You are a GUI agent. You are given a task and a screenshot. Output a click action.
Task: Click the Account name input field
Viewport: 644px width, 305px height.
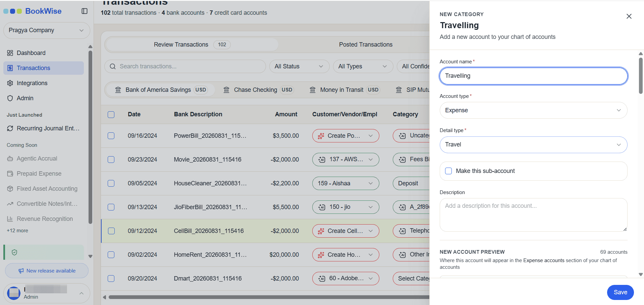(533, 76)
